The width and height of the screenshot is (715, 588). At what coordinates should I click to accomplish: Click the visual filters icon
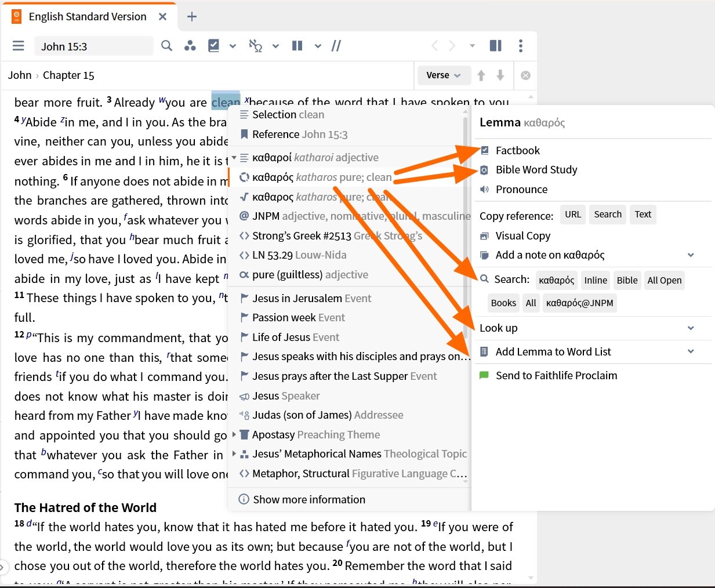click(x=256, y=46)
